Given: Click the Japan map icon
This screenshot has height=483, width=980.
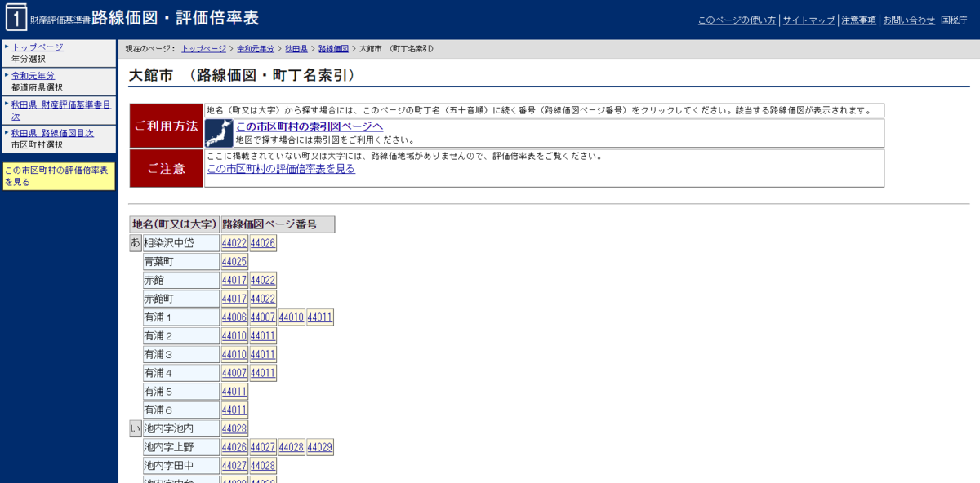Looking at the screenshot, I should [x=219, y=132].
